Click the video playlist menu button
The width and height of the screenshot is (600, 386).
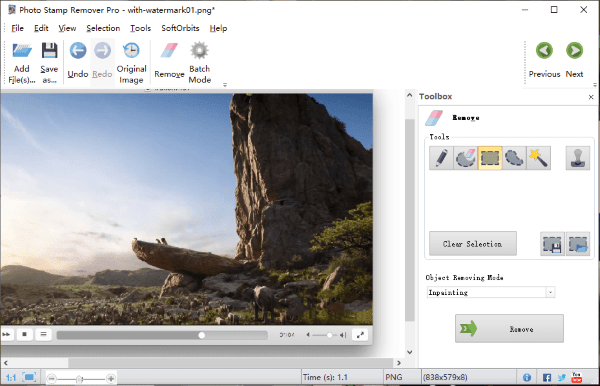point(43,334)
